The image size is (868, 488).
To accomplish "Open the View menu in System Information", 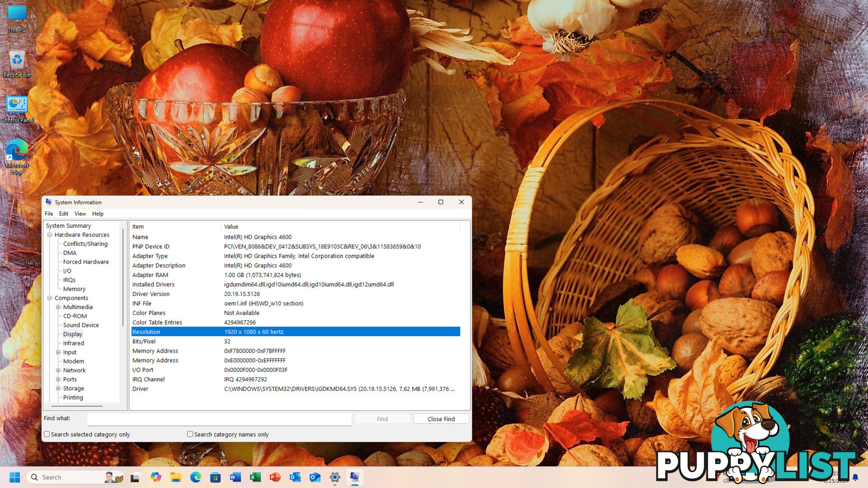I will click(79, 213).
